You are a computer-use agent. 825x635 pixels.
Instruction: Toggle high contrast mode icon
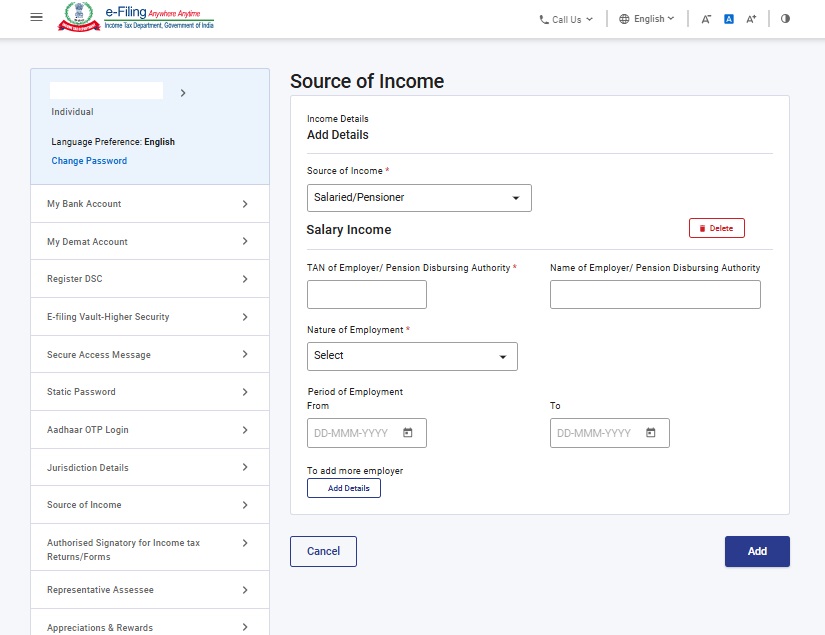pos(785,18)
